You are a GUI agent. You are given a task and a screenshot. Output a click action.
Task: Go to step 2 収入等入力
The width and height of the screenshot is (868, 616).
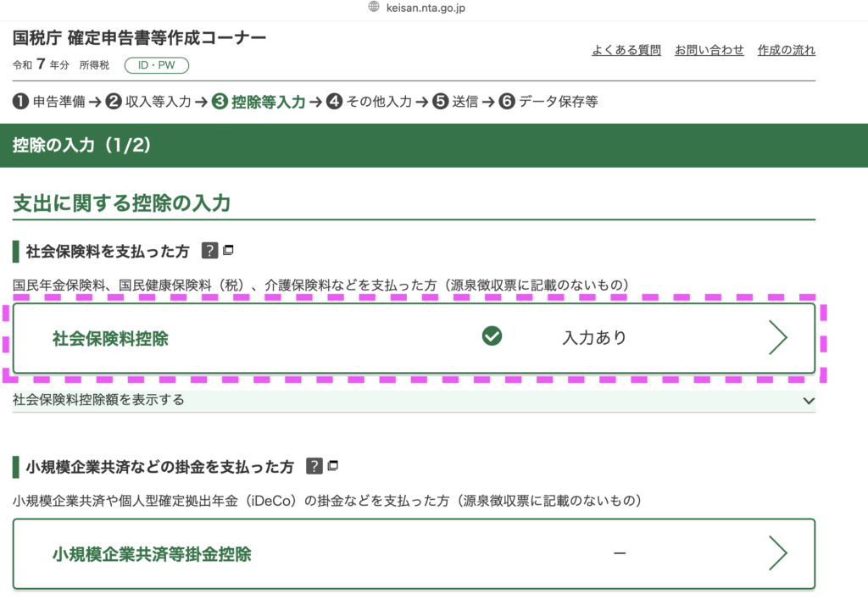[x=148, y=102]
